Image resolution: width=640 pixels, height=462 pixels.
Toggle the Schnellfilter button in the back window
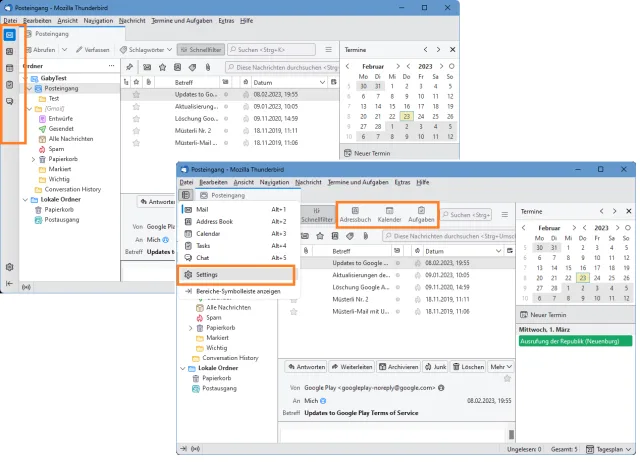coord(201,50)
